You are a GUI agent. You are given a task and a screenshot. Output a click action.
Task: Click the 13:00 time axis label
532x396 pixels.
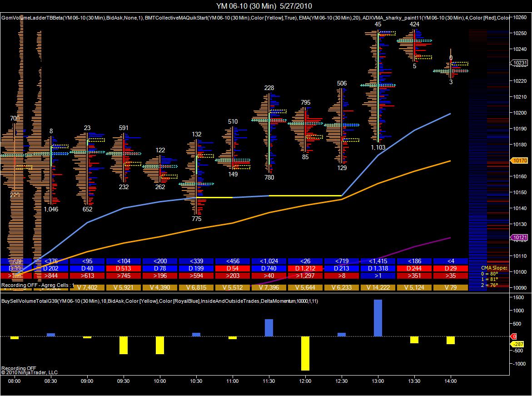(378, 381)
